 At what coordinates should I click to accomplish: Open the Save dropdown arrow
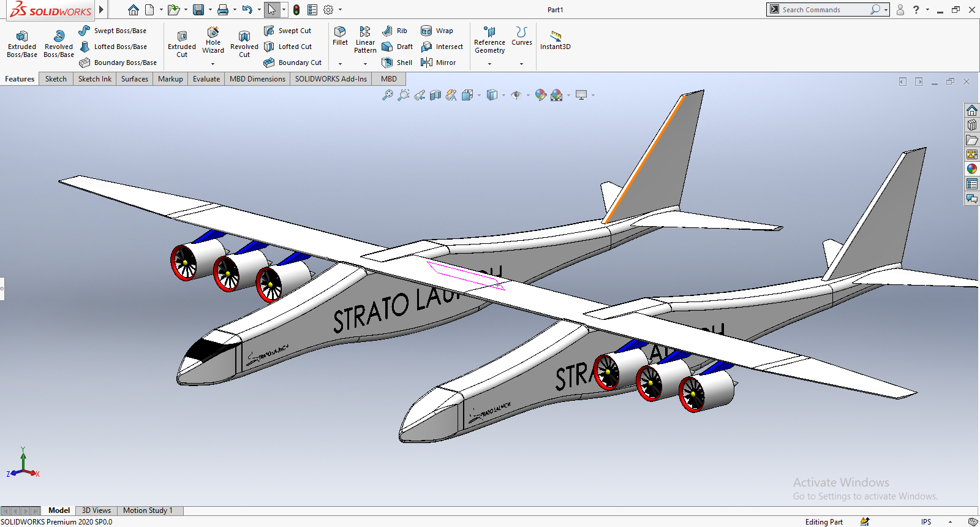pos(210,10)
